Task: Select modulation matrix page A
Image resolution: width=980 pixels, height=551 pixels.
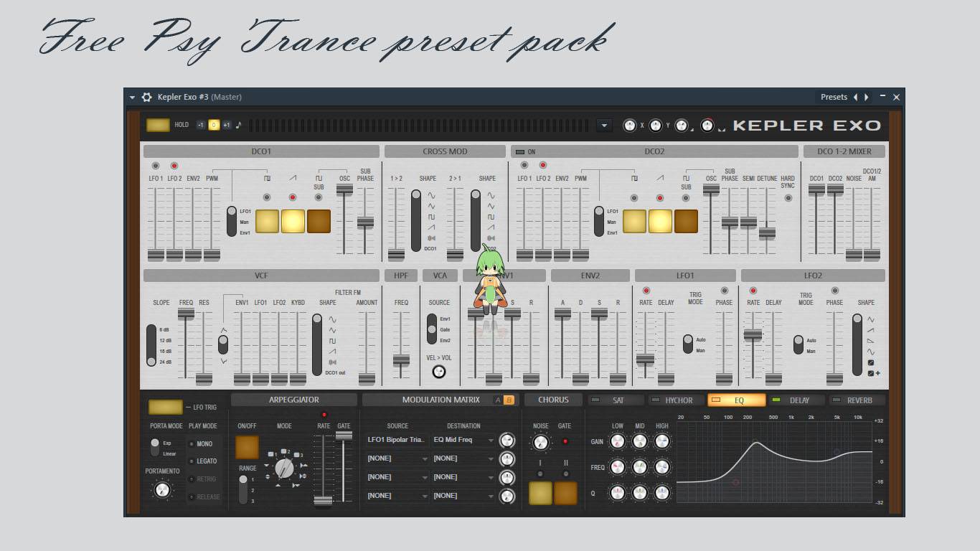Action: pos(498,400)
